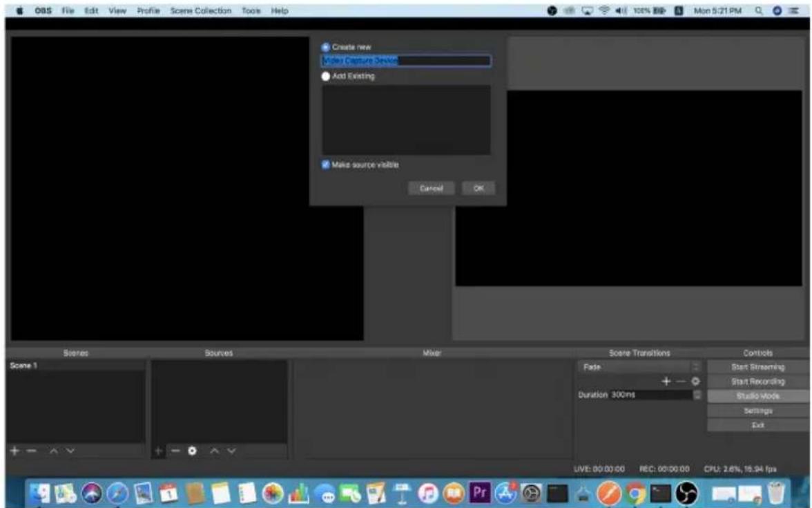The image size is (812, 508).
Task: Add a source with the Sources plus icon
Action: [x=159, y=451]
